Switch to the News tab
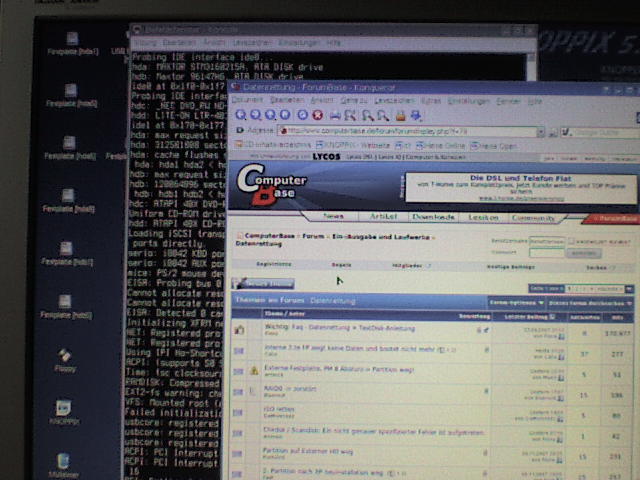Image resolution: width=640 pixels, height=480 pixels. (333, 216)
